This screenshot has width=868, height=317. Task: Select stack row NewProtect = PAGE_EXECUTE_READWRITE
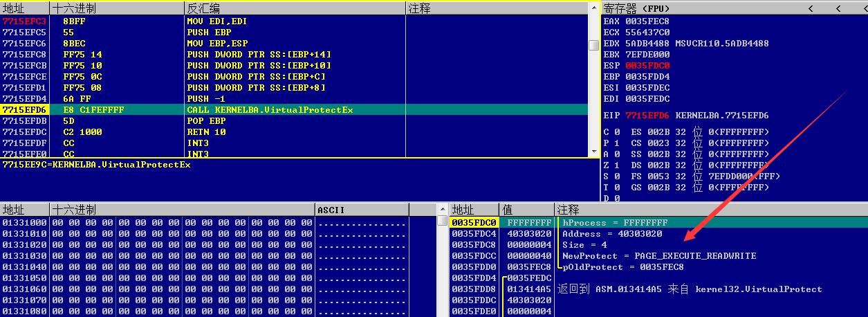pyautogui.click(x=658, y=256)
